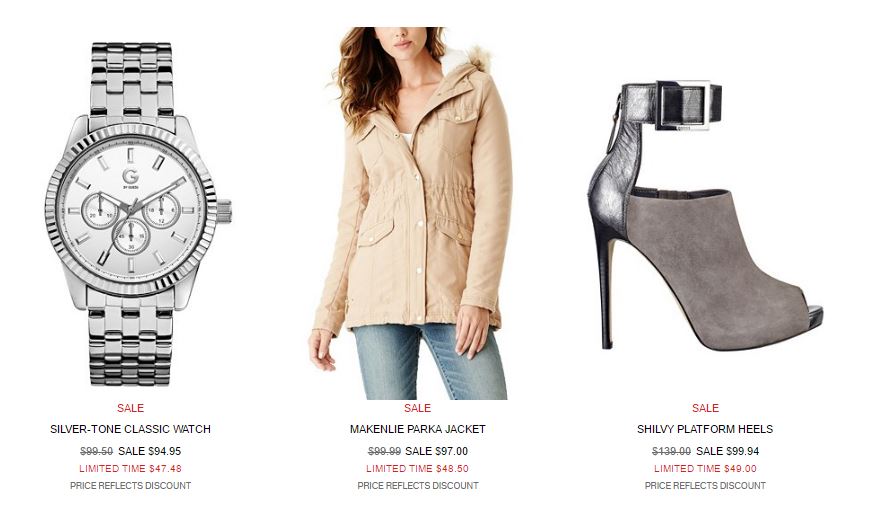Click the Limited Time $49.00 heels offer
This screenshot has width=872, height=528.
[705, 468]
